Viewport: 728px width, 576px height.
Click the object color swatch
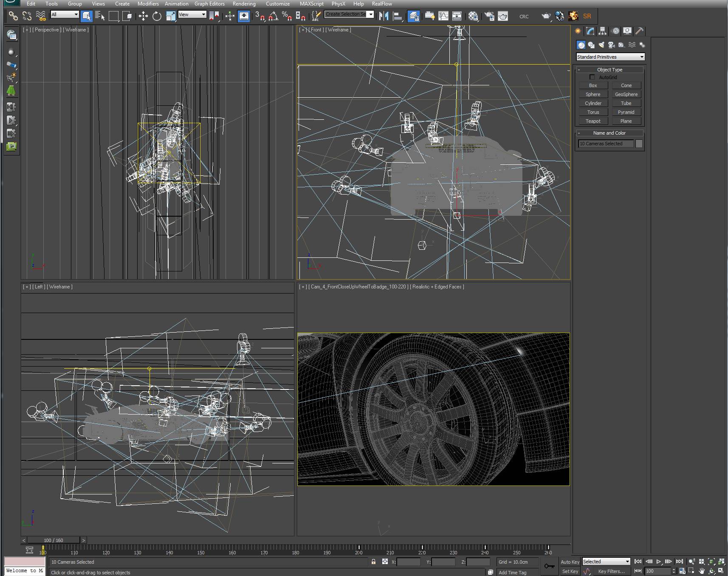[639, 144]
